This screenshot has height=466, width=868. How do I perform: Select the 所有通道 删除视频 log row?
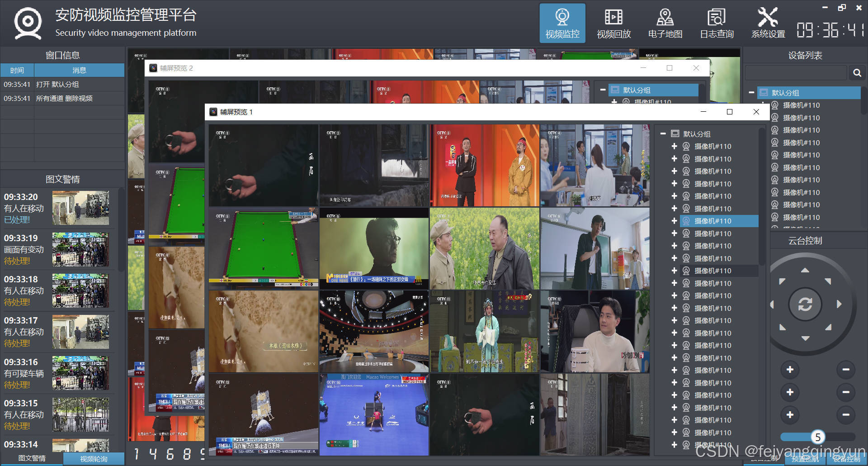coord(62,98)
